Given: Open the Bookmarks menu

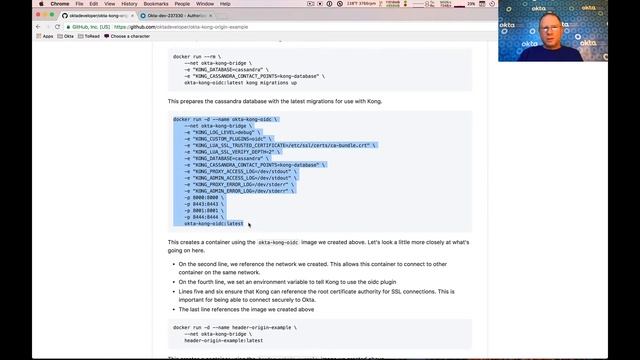Looking at the screenshot, I should 156,4.
